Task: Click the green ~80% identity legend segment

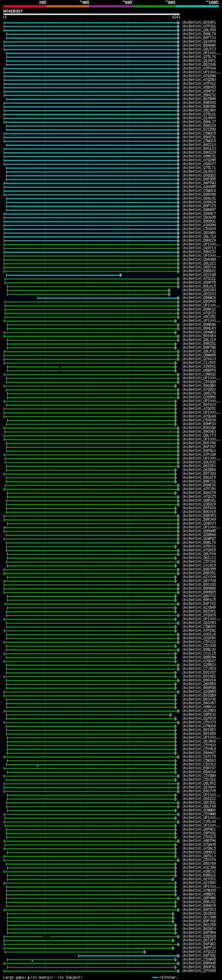Action: [x=154, y=6]
